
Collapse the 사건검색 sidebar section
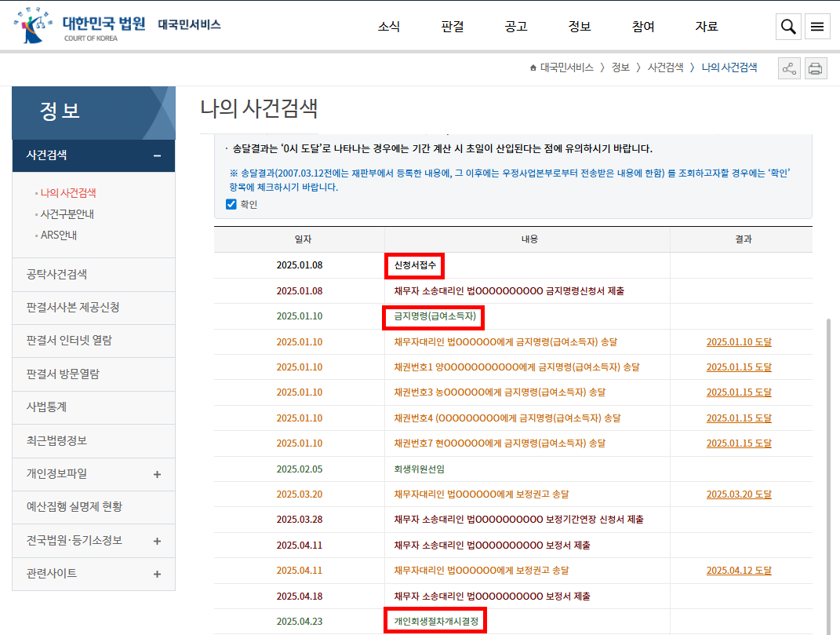157,155
